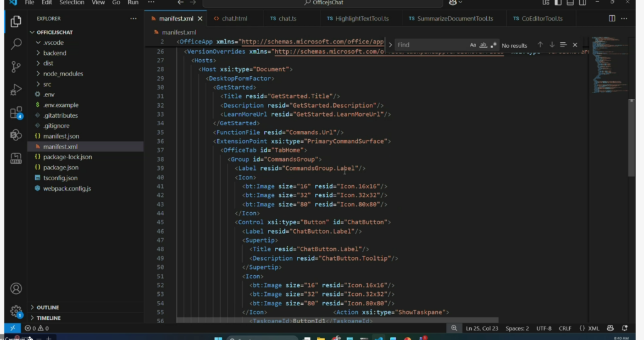Open the Manage gear icon
The image size is (644, 340).
coord(16,311)
